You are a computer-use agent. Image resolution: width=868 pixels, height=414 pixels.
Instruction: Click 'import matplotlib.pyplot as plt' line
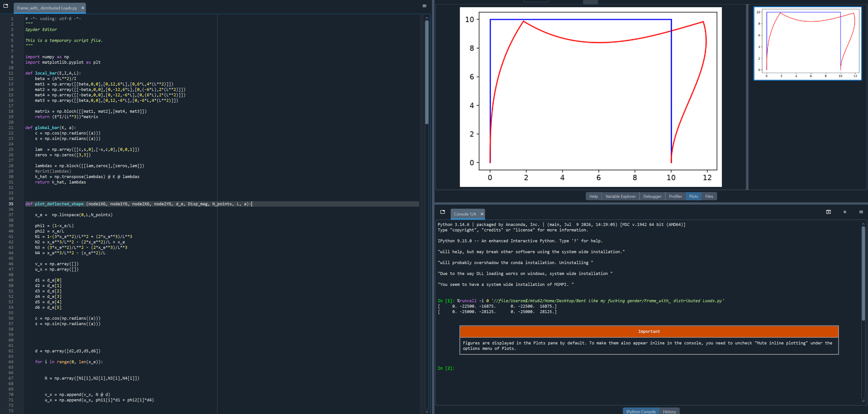point(63,63)
